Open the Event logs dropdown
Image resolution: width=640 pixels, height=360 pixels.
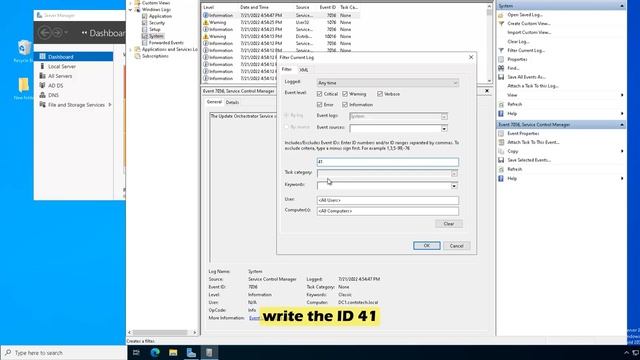pyautogui.click(x=444, y=117)
